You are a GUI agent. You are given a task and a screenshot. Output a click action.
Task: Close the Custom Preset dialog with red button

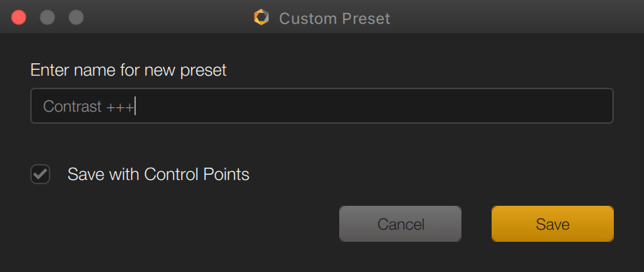click(19, 18)
